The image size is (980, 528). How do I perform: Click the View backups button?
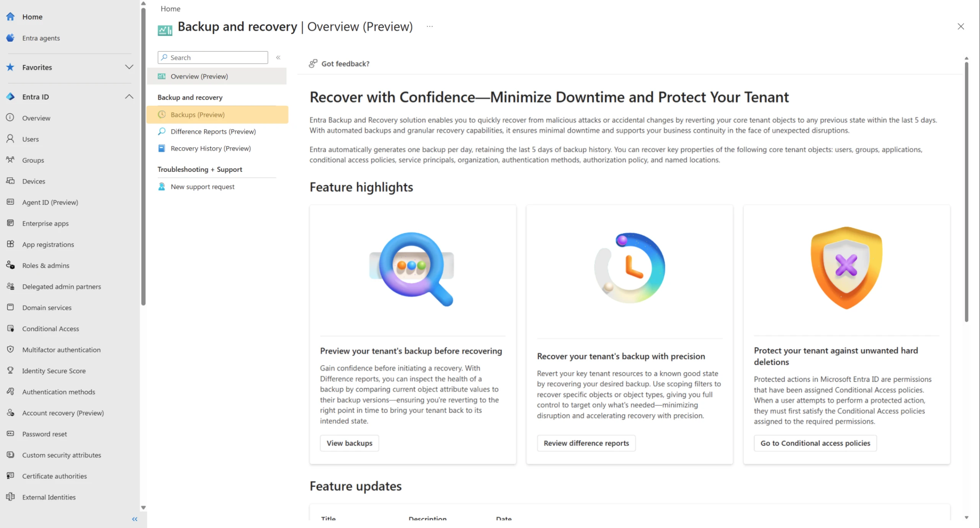pos(350,443)
